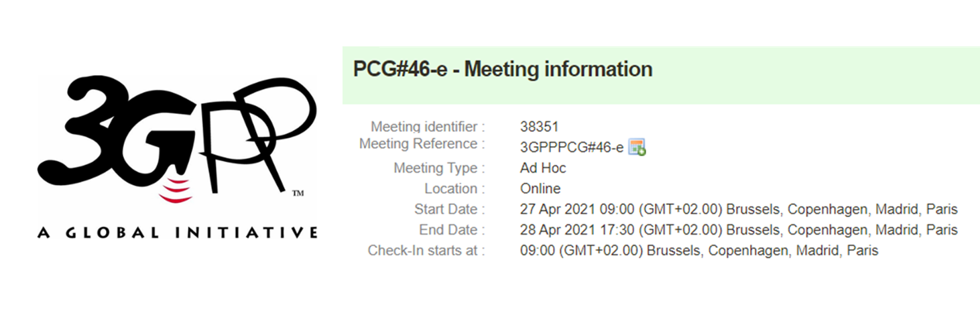This screenshot has height=309, width=980.
Task: Click the 27 Apr 2021 start date value
Action: (x=739, y=210)
